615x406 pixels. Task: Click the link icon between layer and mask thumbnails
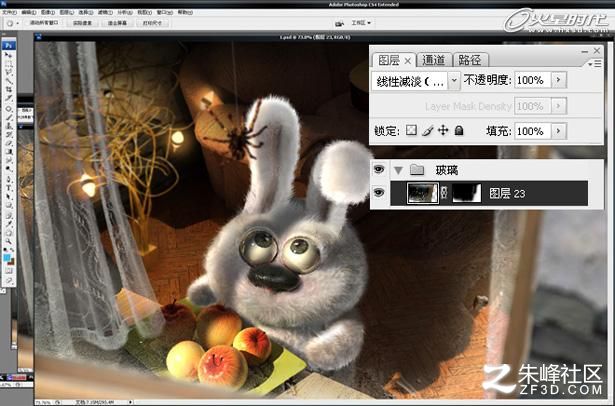445,193
